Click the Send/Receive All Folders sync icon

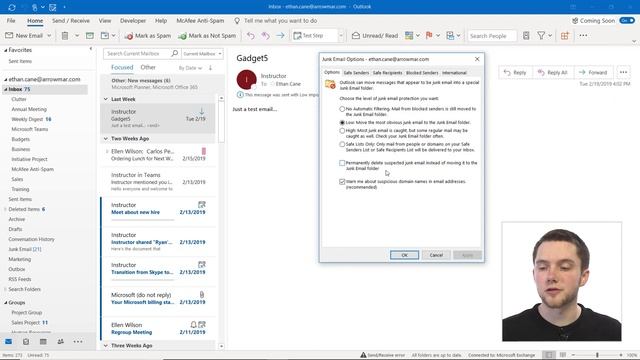coord(12,7)
